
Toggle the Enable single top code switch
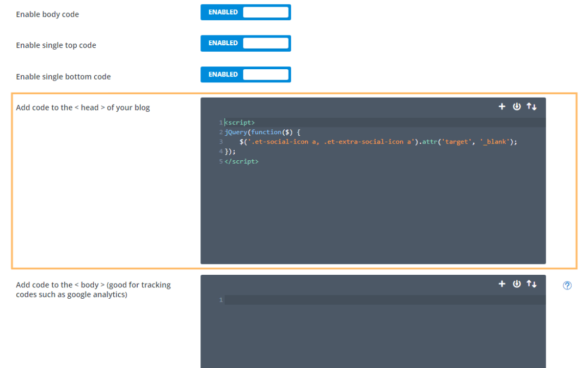[246, 43]
